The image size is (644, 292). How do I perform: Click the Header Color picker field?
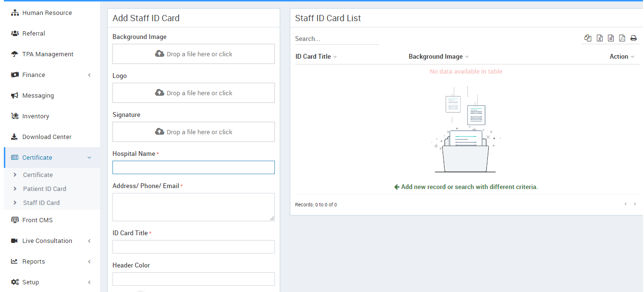tap(194, 279)
